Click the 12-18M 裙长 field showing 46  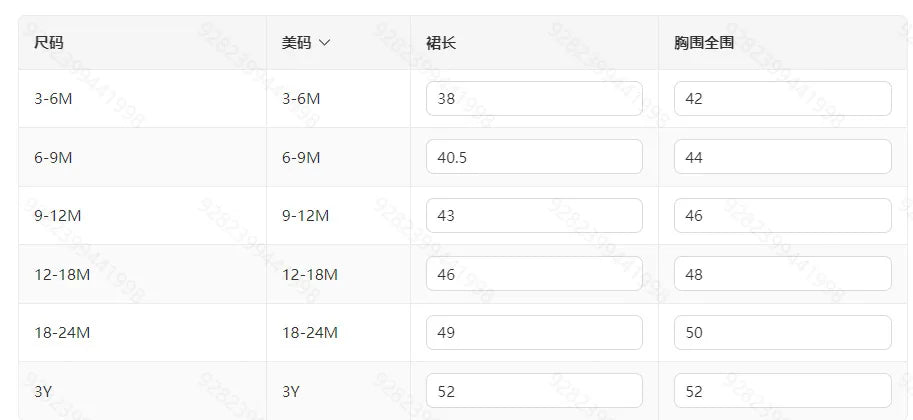click(534, 274)
